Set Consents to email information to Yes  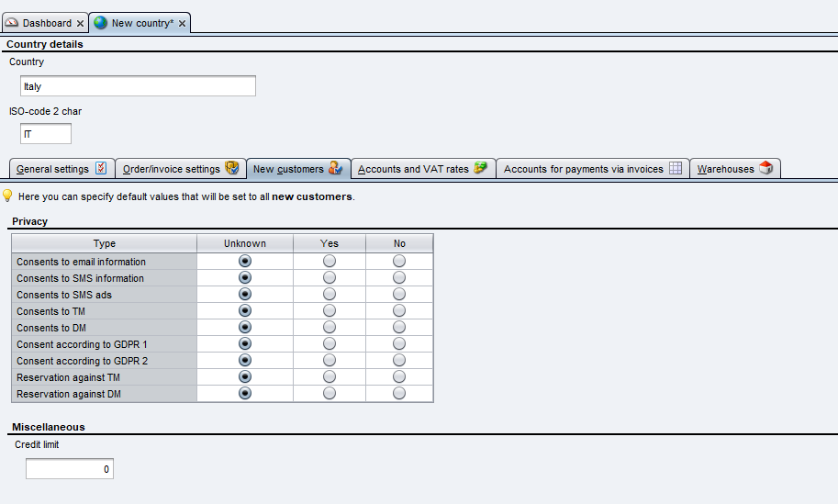click(330, 262)
